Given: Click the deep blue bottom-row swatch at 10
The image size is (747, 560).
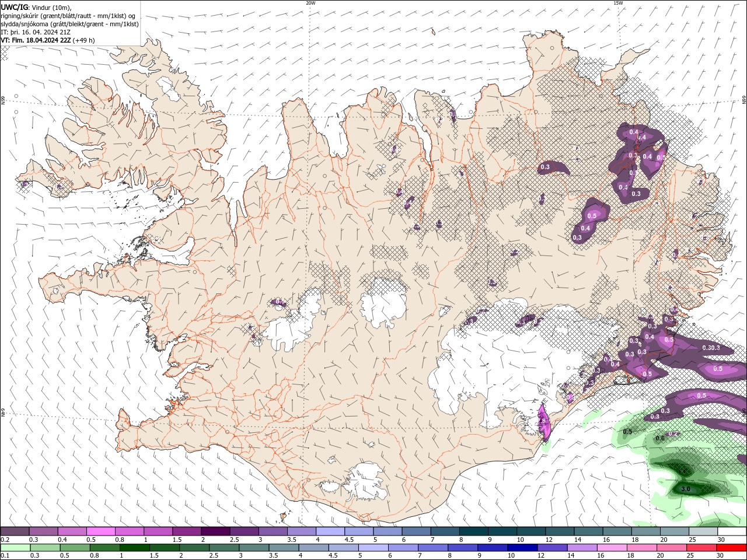Looking at the screenshot, I should pos(522,548).
